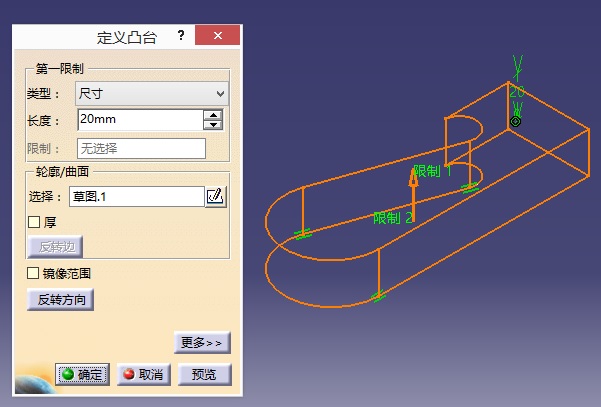Screen dimensions: 601x407
Task: Close the 定义凸台 dialog
Action: pos(217,35)
